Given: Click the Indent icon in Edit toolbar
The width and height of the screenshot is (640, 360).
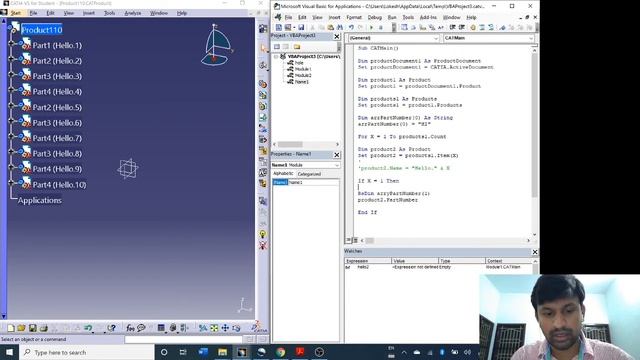Looking at the screenshot, I should (452, 27).
